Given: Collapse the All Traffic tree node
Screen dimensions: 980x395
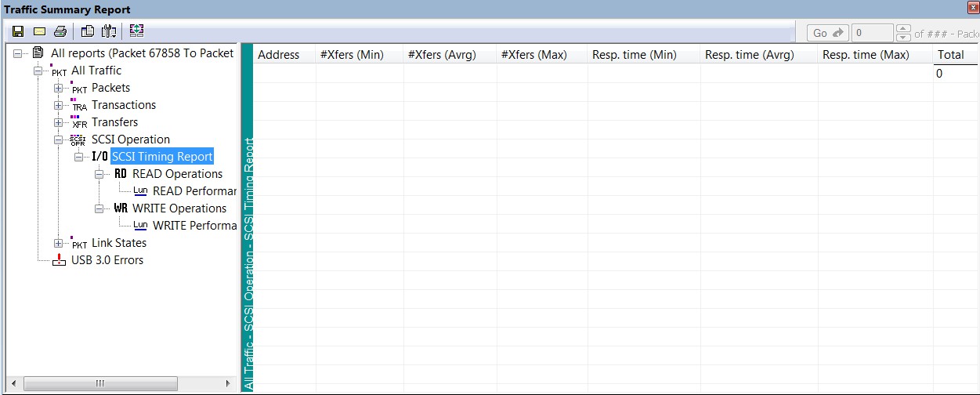Looking at the screenshot, I should click(38, 71).
